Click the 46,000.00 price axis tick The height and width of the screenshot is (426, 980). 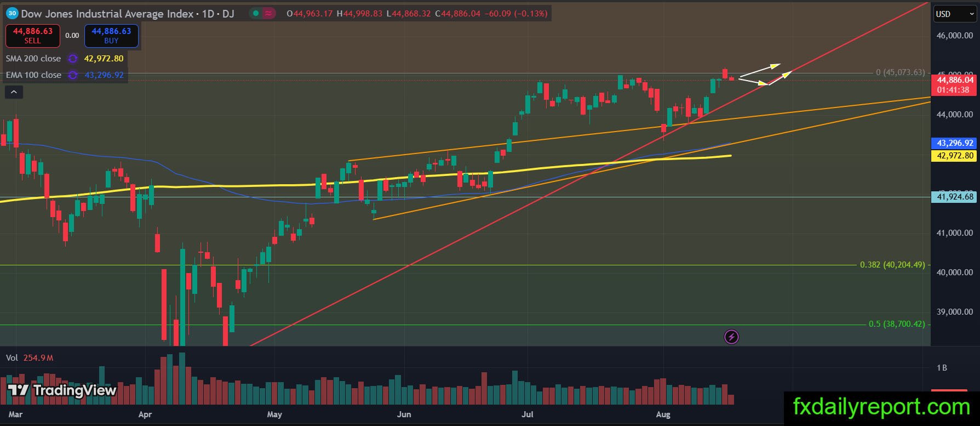(x=955, y=36)
